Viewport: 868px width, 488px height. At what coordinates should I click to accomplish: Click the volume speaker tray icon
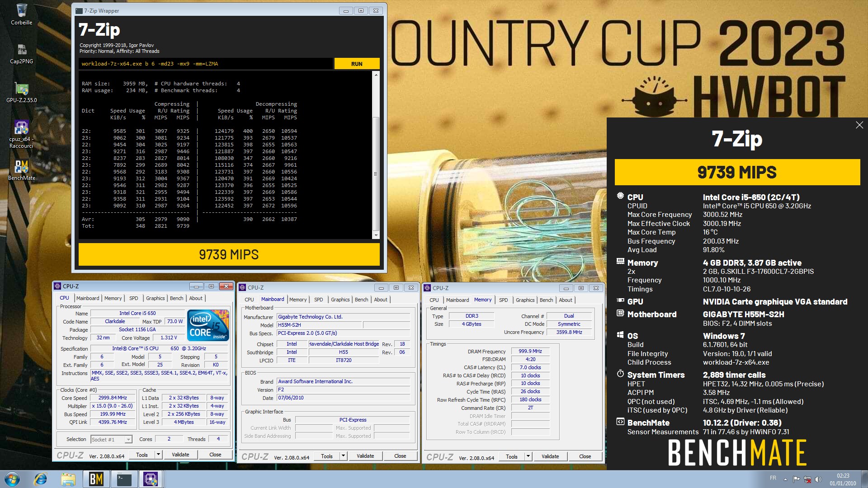coord(818,479)
